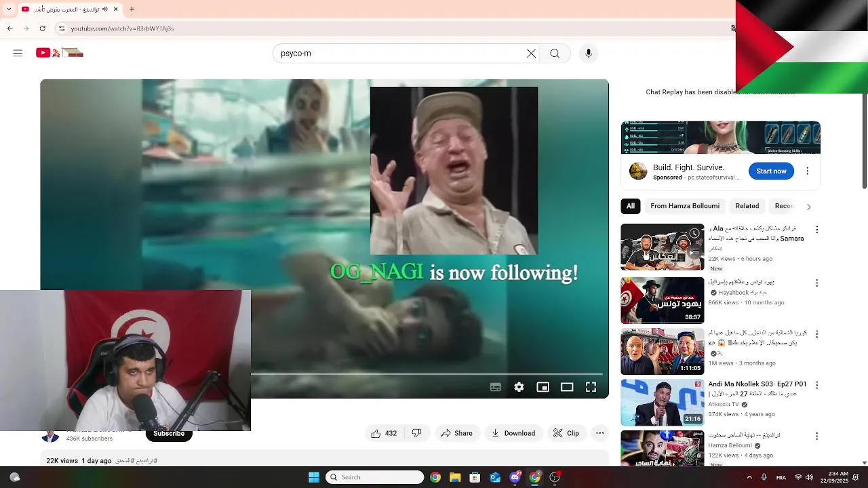This screenshot has height=488, width=868.
Task: Seek along the video progress bar
Action: click(426, 373)
